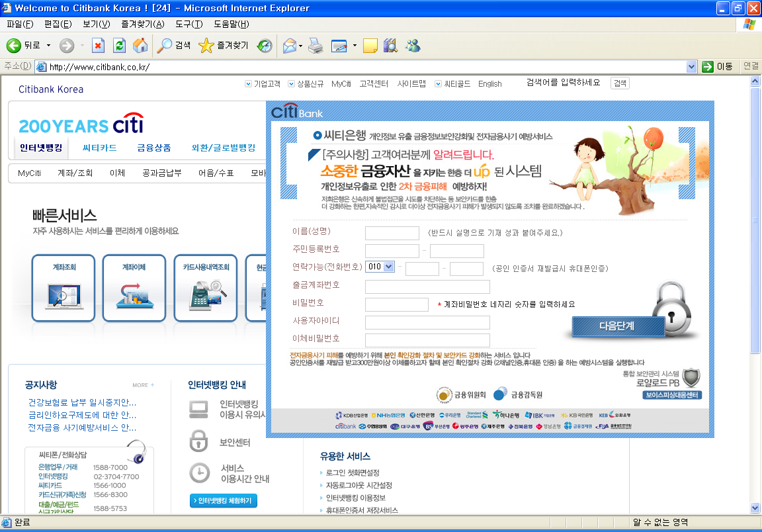Open the 파일(F) menu

pos(20,24)
